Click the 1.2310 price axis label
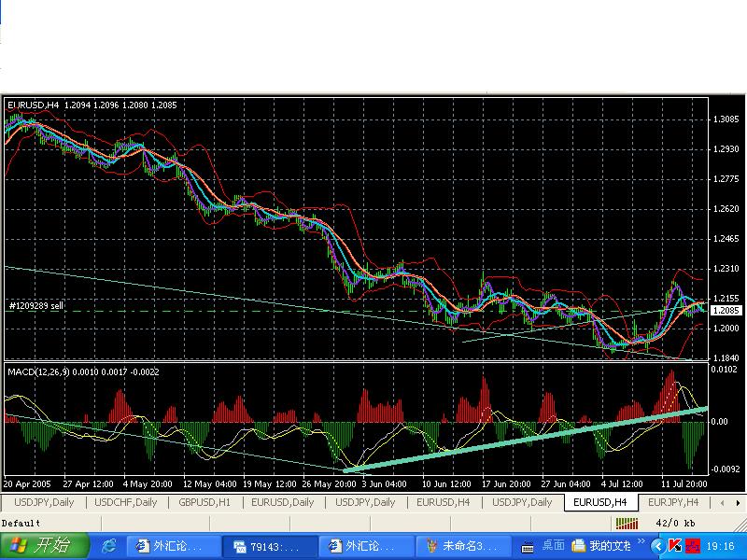The height and width of the screenshot is (560, 747). click(726, 269)
